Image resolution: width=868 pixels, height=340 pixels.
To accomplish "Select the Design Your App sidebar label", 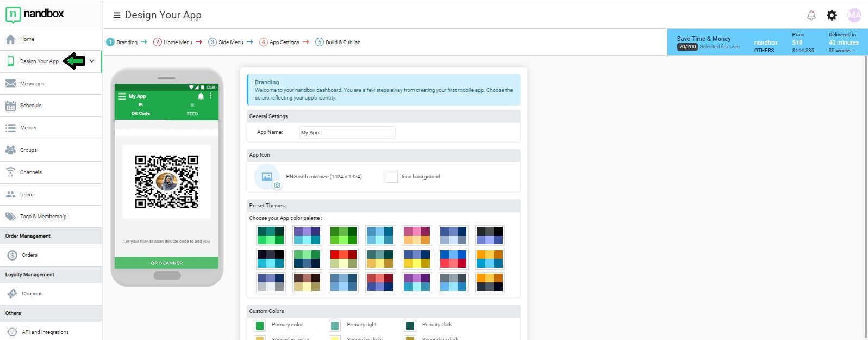I will pos(39,61).
